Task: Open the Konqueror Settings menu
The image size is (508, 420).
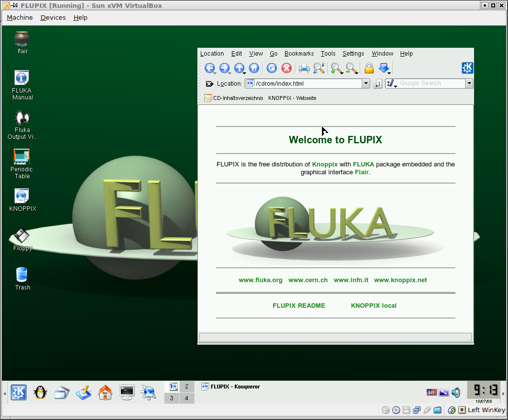Action: (x=353, y=54)
